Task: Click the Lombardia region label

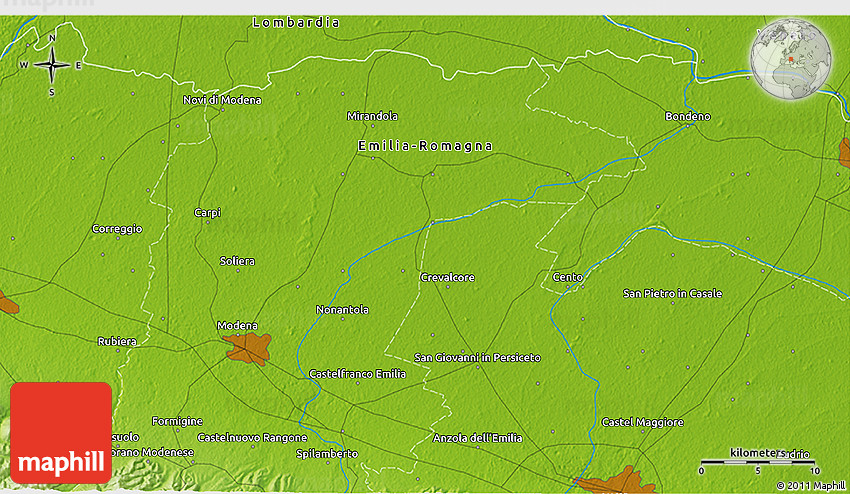Action: (x=296, y=22)
